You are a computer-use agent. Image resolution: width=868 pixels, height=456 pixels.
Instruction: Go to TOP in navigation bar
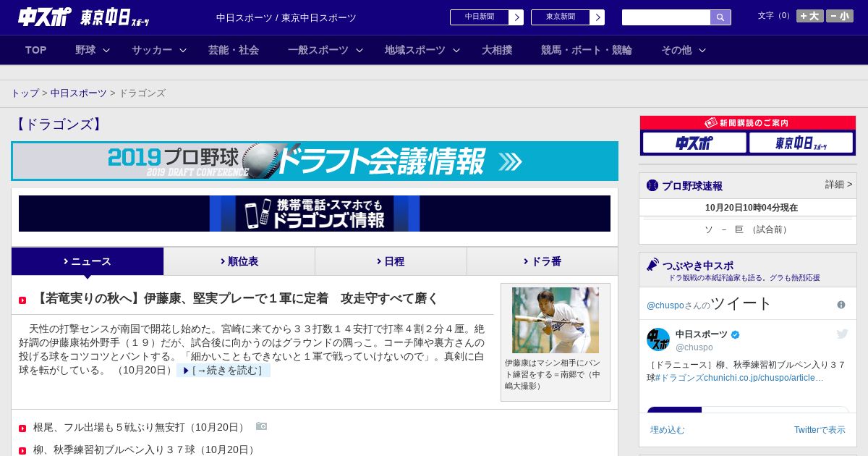click(35, 50)
